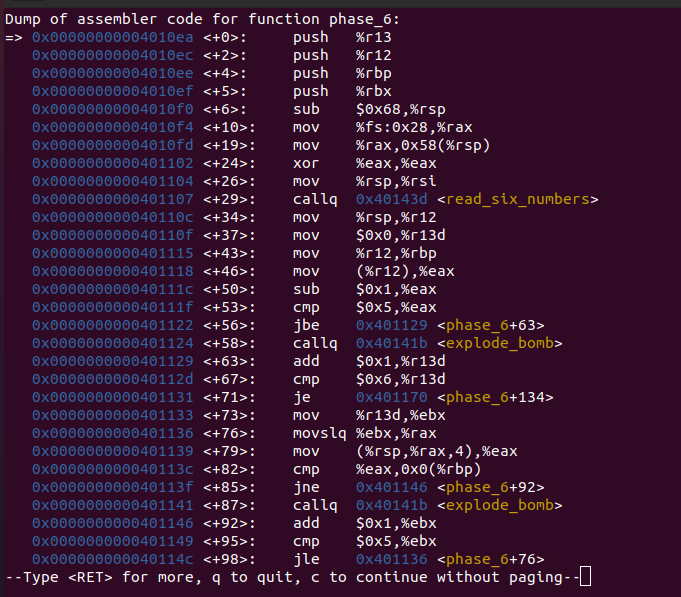
Task: Click the '%rbx' operand of the push at <+5>
Action: 374,91
